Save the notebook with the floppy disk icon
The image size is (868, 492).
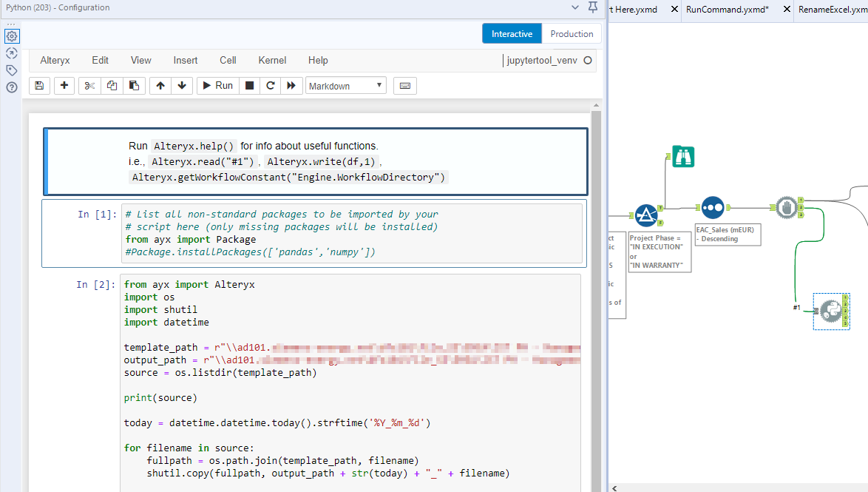[x=39, y=86]
